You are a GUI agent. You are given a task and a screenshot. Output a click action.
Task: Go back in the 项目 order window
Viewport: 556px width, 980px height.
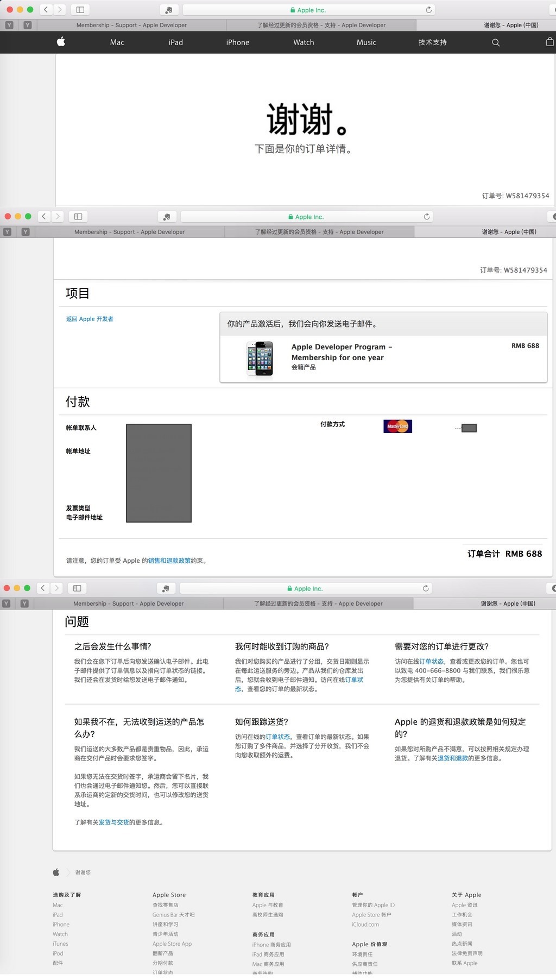click(x=45, y=216)
